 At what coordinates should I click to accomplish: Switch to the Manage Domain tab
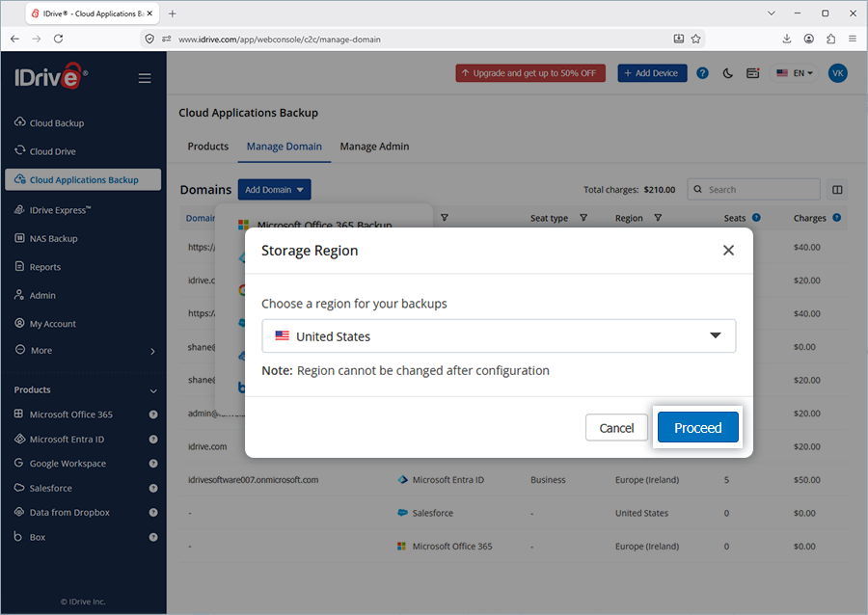click(x=284, y=146)
